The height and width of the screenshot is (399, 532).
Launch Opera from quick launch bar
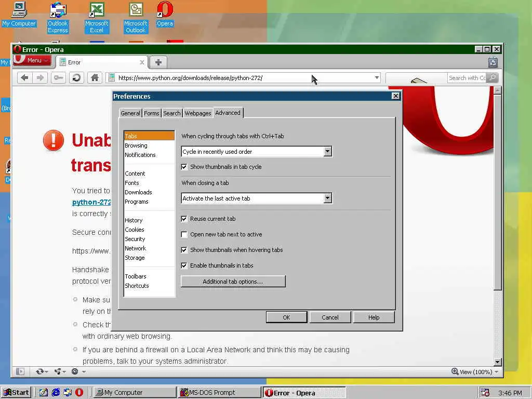(79, 393)
